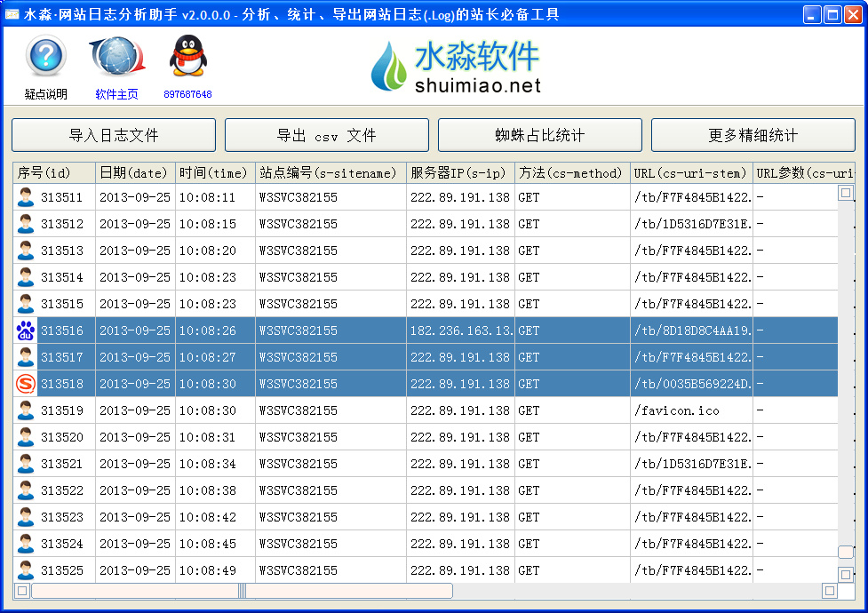
Task: Open 更多精细统计 button
Action: click(x=753, y=134)
